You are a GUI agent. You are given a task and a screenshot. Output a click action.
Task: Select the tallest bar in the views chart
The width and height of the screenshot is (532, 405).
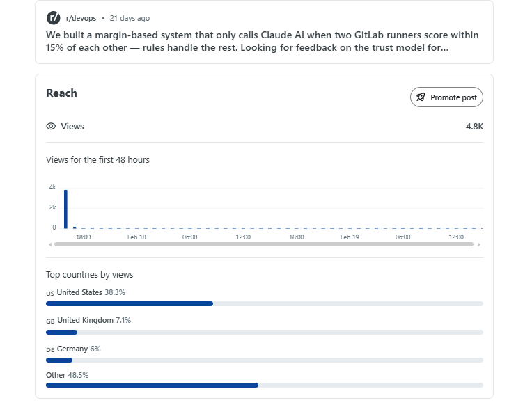click(65, 209)
